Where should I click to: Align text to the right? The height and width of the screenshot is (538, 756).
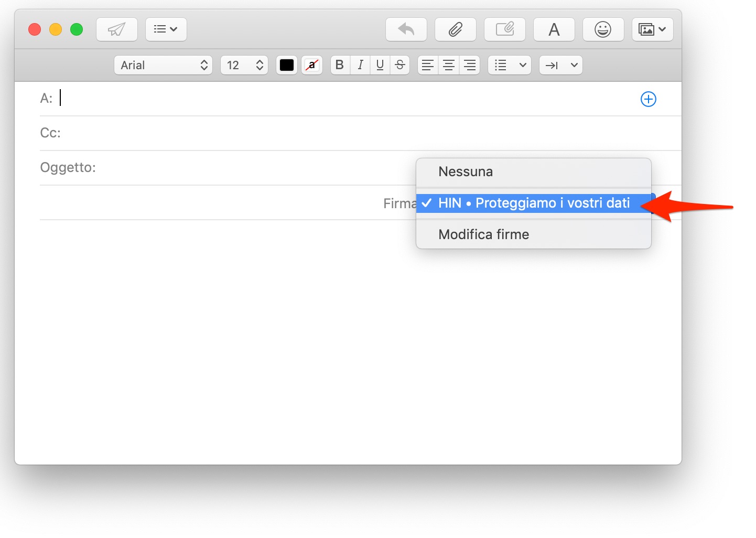(x=470, y=65)
